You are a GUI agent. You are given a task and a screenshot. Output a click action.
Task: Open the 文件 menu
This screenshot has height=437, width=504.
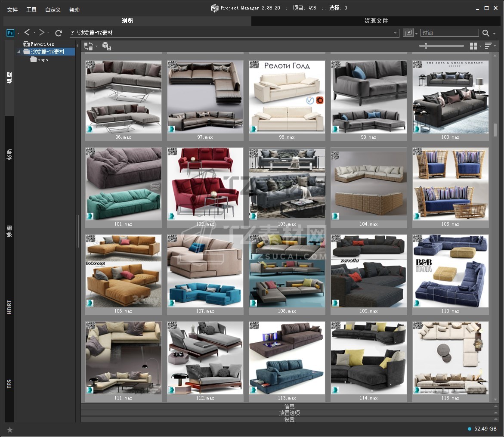(12, 9)
